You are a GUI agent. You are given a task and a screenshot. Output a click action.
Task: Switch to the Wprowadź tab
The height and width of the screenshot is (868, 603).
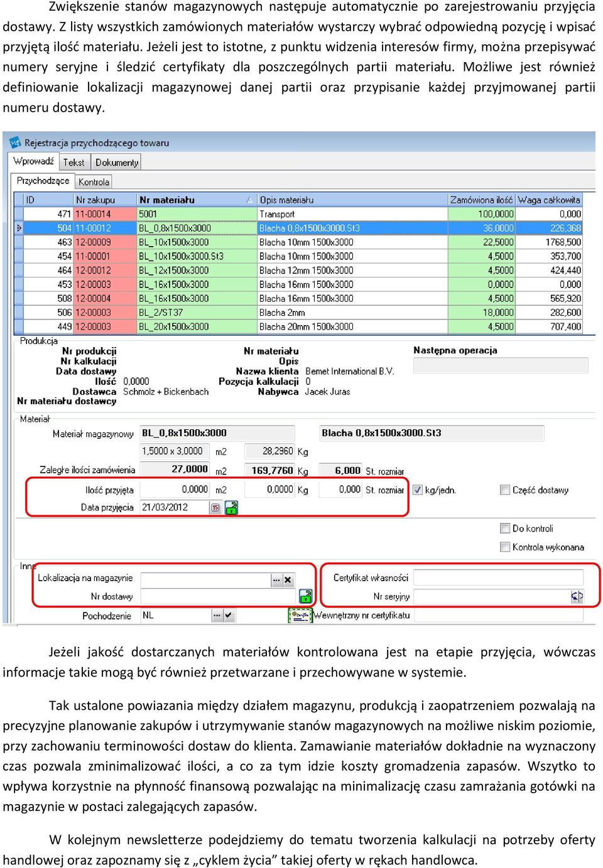click(x=33, y=161)
